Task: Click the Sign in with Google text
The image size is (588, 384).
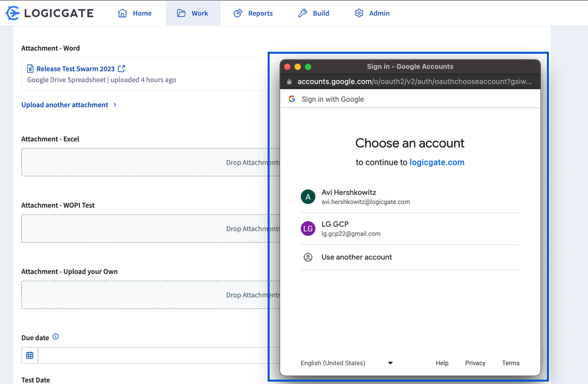Action: pyautogui.click(x=333, y=99)
